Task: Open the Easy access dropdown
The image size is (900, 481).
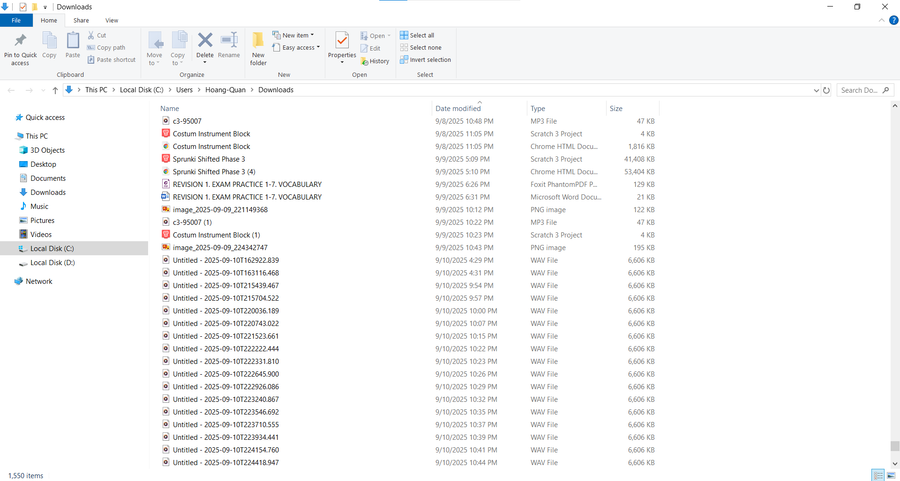Action: point(296,48)
